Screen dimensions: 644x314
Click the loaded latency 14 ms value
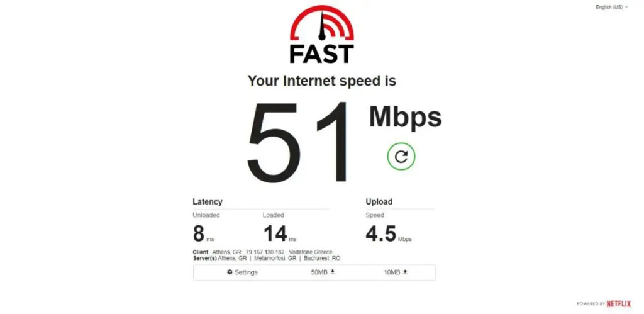280,234
